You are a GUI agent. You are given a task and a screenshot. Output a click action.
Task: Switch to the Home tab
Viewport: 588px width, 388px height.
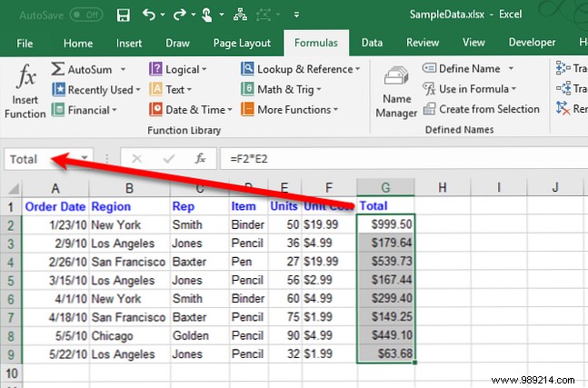pos(78,44)
